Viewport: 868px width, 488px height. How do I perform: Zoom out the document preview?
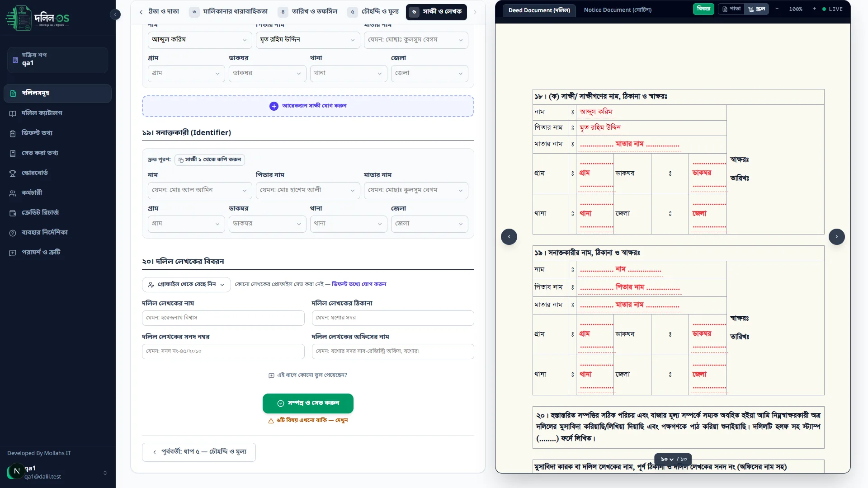777,9
